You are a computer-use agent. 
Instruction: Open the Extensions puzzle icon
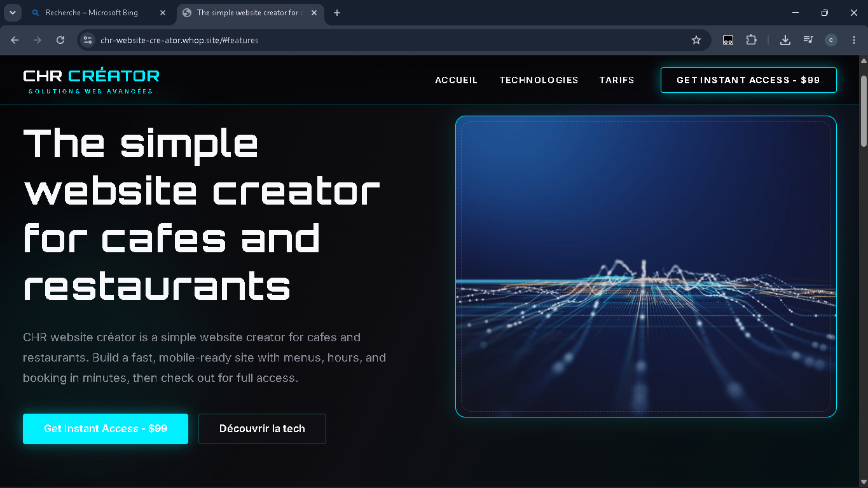[751, 40]
